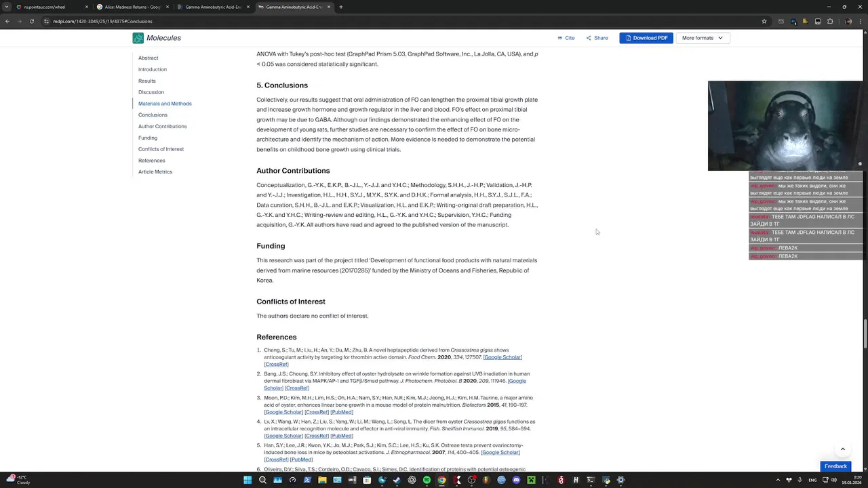The image size is (868, 488).
Task: Open Google Chrome taskbar icon
Action: point(441,480)
